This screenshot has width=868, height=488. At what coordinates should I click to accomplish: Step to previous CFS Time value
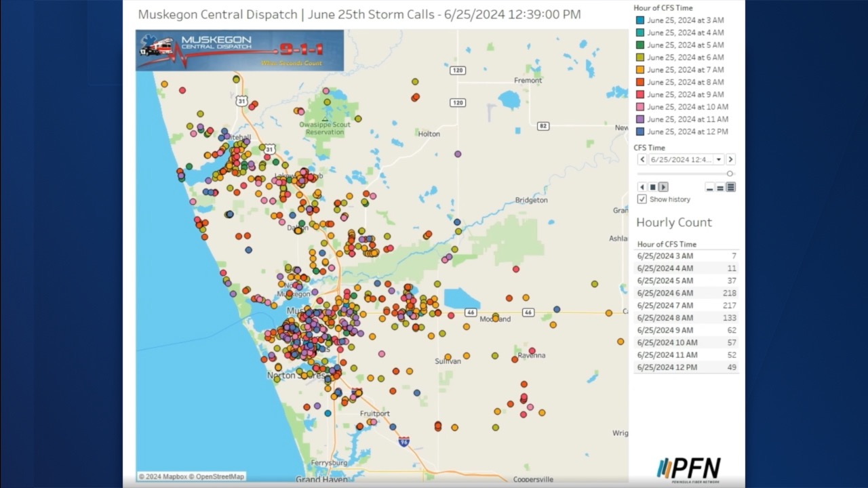tap(642, 160)
